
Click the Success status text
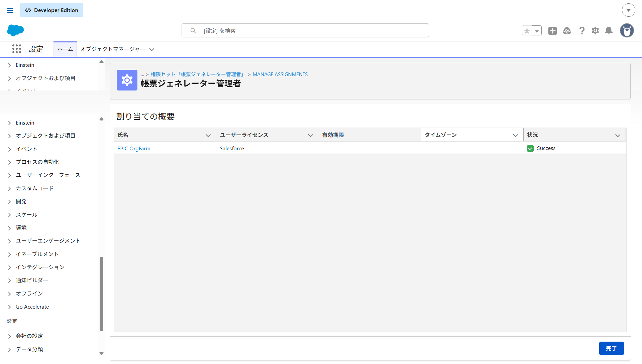click(546, 148)
